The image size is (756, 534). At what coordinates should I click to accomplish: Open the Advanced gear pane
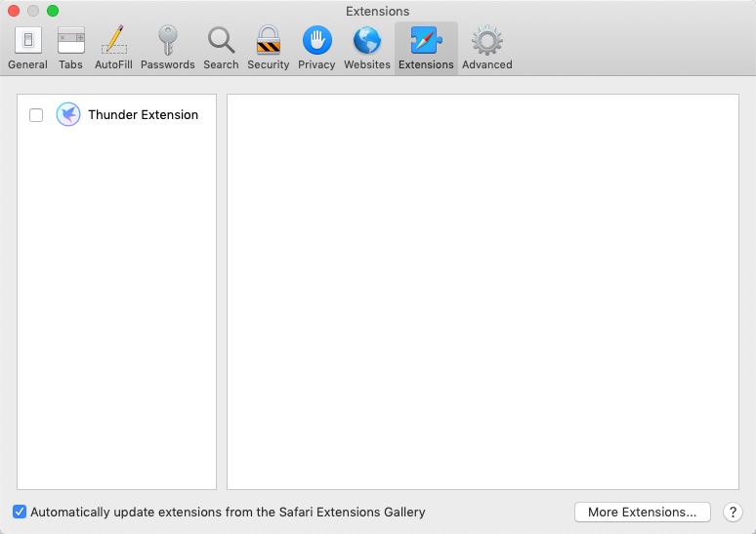click(x=487, y=48)
